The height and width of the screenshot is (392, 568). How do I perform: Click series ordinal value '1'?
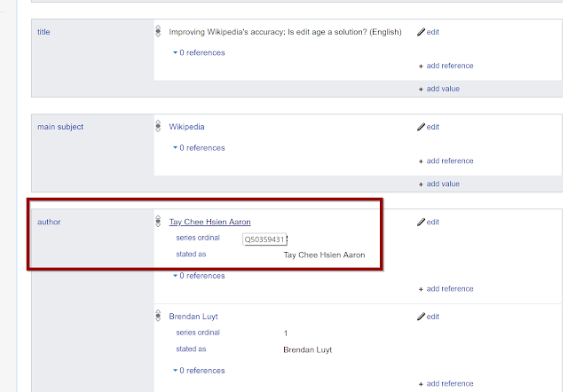pos(286,333)
